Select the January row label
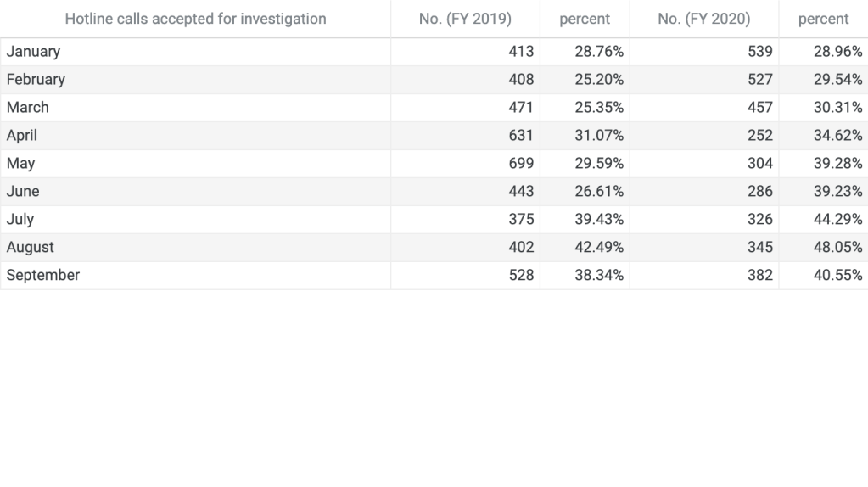 click(x=33, y=52)
